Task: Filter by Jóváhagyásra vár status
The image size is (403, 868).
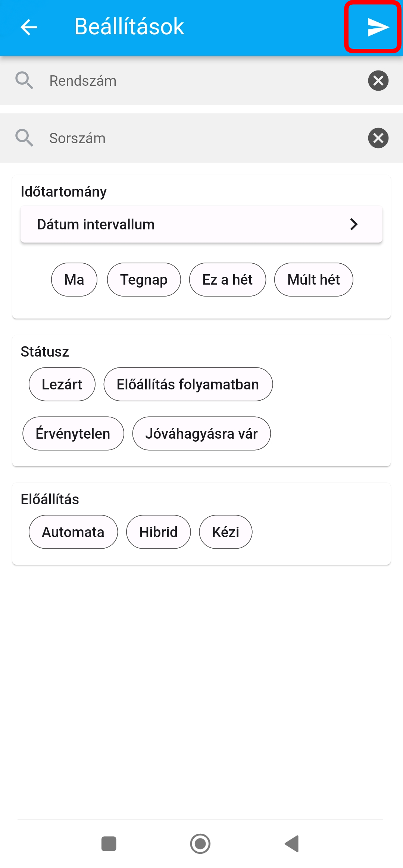Action: coord(201,433)
